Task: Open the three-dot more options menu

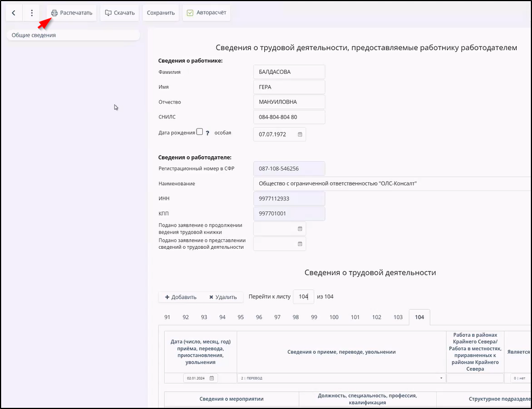Action: (32, 13)
